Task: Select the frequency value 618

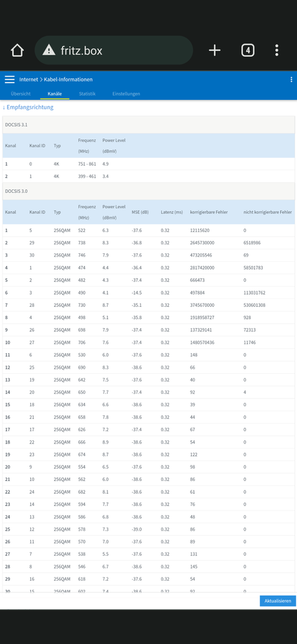Action: [82, 579]
